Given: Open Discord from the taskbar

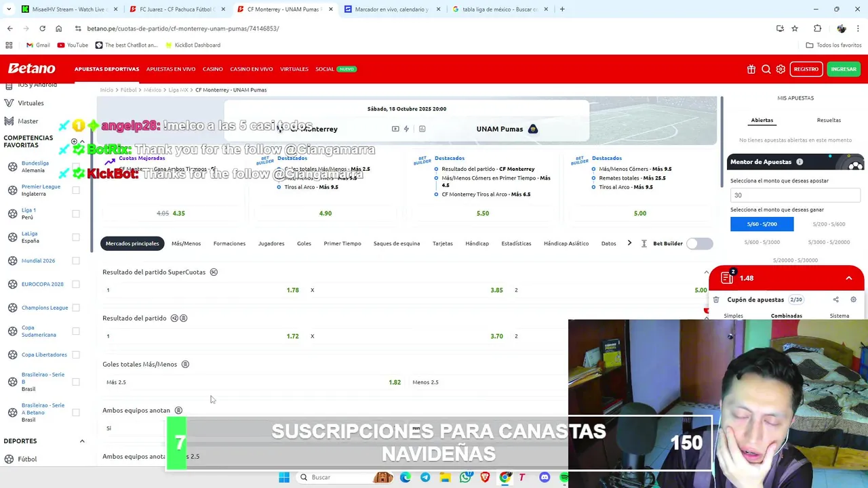Looking at the screenshot, I should [x=545, y=477].
